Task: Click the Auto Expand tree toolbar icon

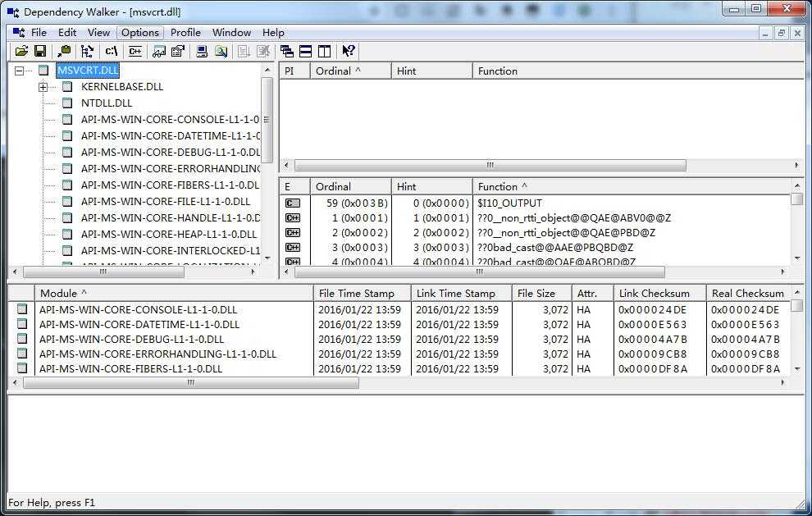Action: click(x=88, y=51)
